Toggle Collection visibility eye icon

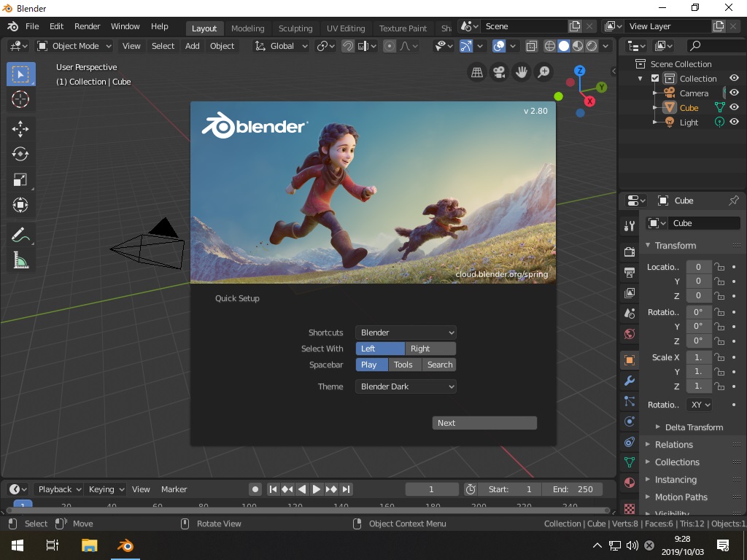point(734,78)
